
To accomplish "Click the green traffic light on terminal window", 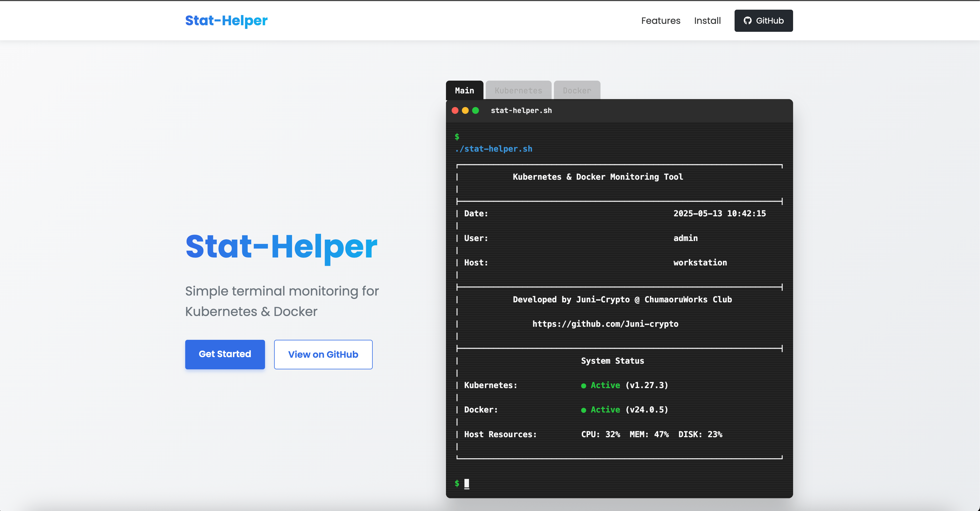I will [x=476, y=111].
